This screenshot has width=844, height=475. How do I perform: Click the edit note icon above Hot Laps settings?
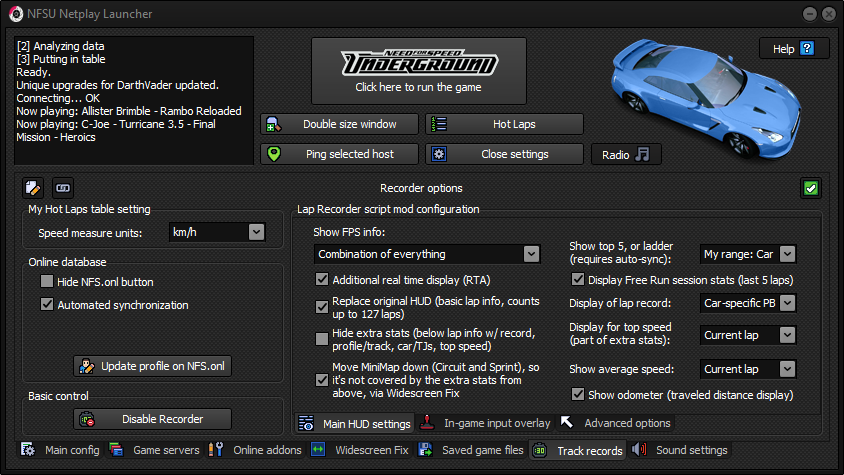point(33,188)
